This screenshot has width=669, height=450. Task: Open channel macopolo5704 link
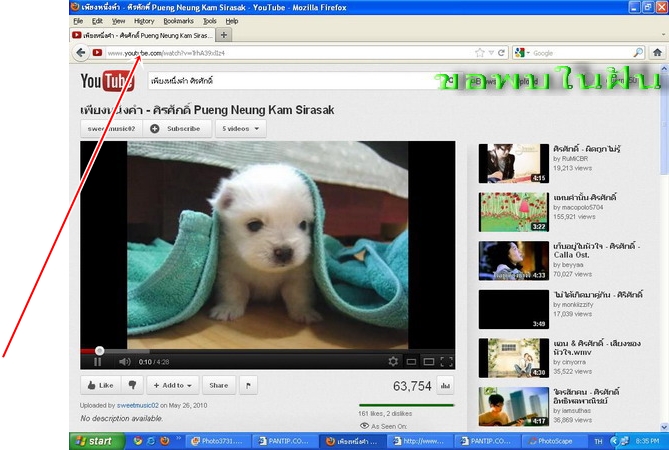pos(582,207)
